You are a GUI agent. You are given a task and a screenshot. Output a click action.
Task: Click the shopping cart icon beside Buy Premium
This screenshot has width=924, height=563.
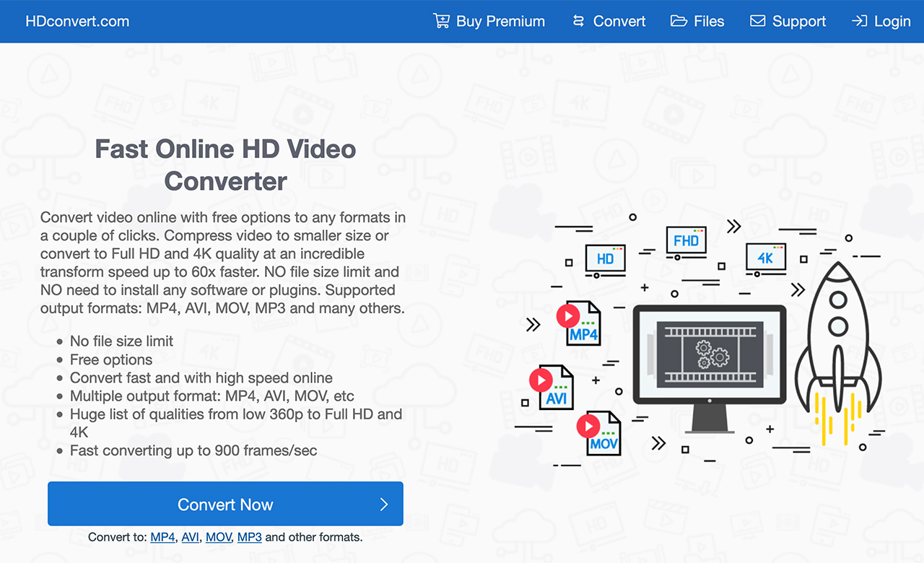click(440, 21)
